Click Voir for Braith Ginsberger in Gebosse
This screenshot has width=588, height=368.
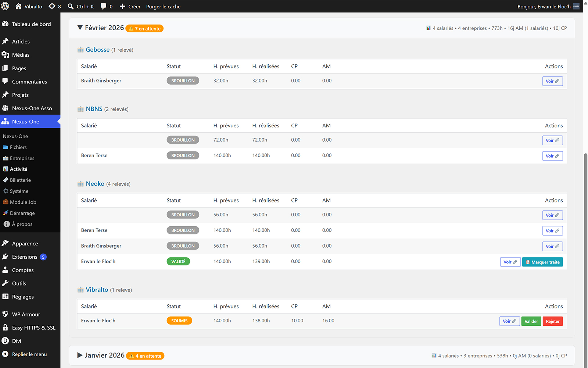pyautogui.click(x=552, y=81)
